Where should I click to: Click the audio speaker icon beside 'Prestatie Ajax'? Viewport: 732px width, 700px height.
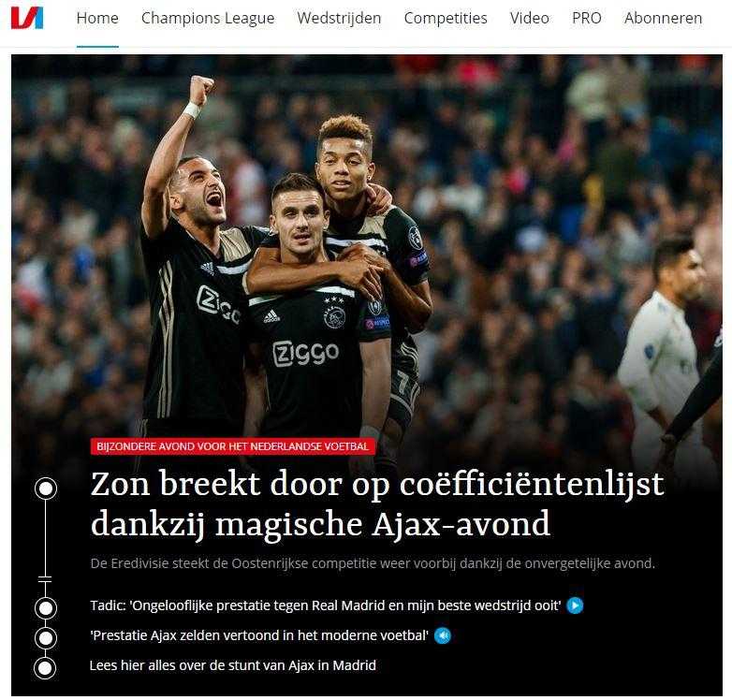[443, 635]
